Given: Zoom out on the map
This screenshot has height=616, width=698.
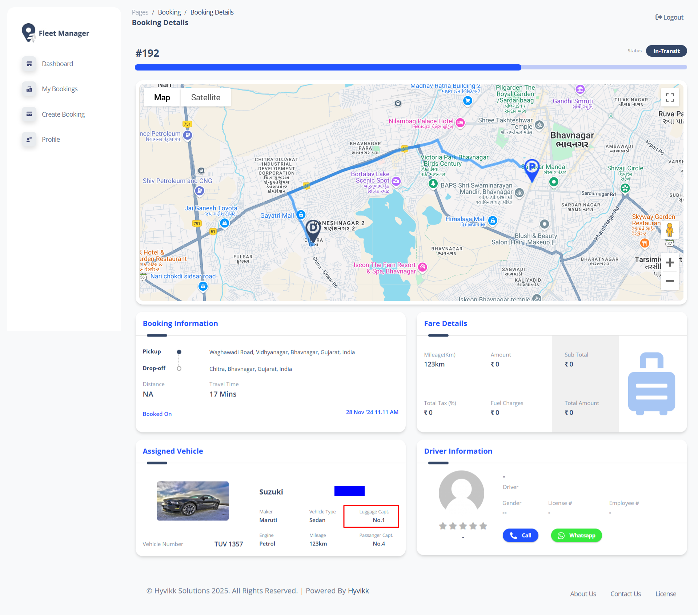Looking at the screenshot, I should [670, 281].
